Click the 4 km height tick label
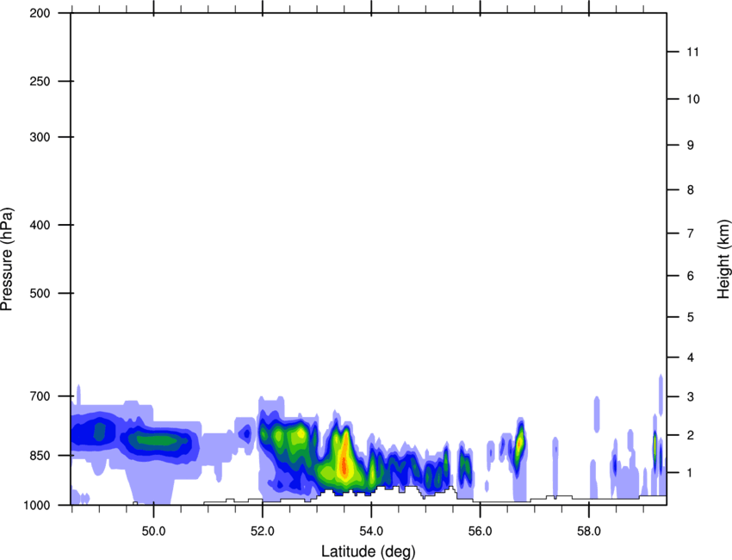 691,358
